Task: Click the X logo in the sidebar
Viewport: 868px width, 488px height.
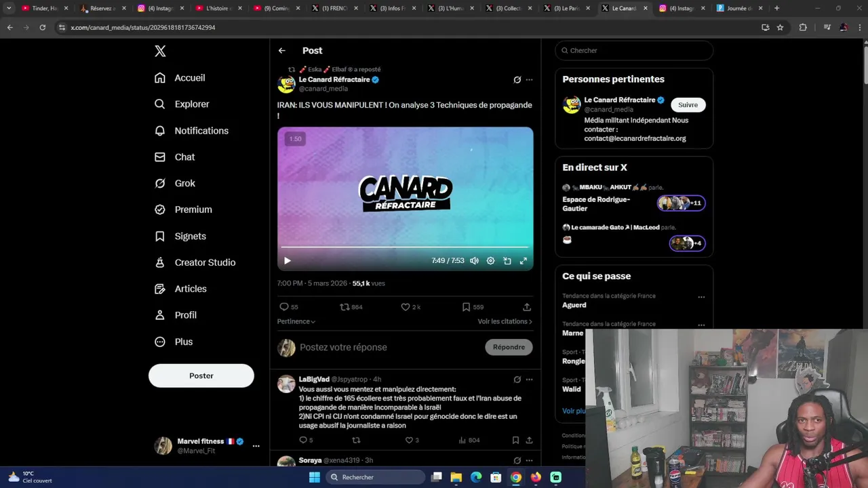Action: [x=160, y=51]
